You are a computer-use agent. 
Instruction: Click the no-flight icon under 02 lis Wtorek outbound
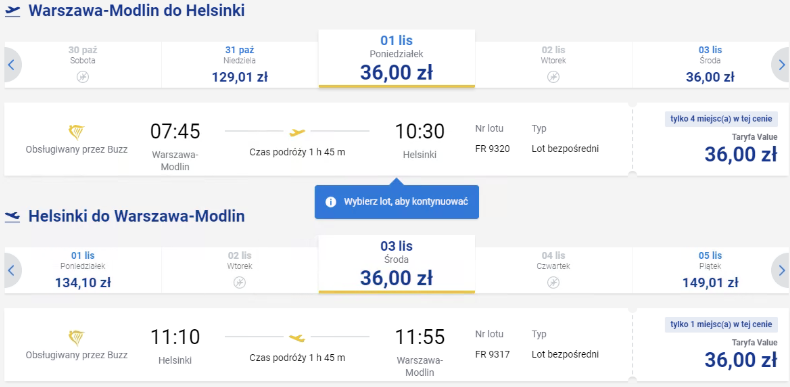pos(553,77)
